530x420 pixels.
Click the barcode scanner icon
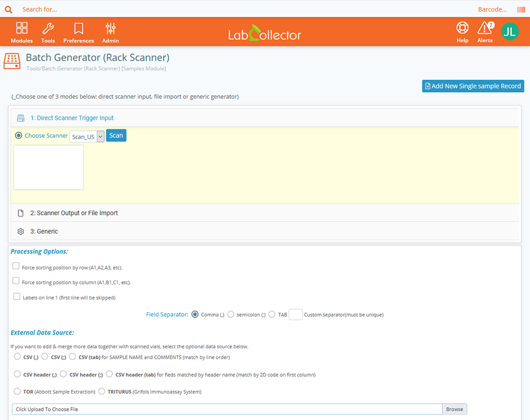(x=521, y=10)
